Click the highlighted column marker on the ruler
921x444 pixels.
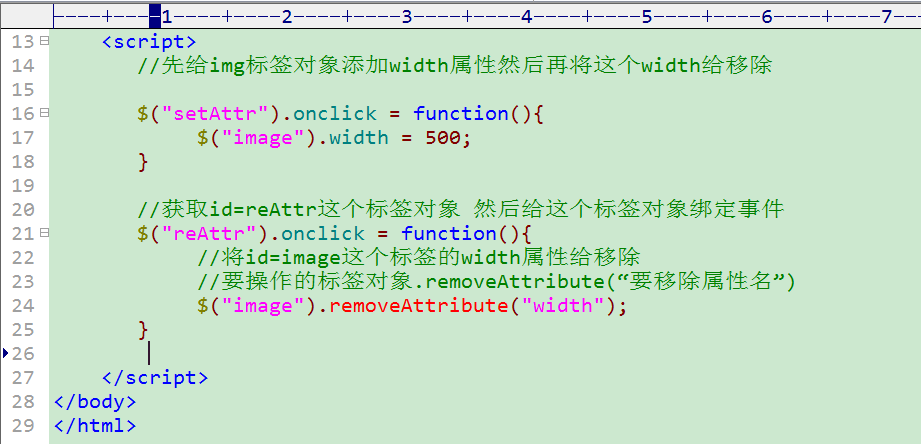pyautogui.click(x=155, y=16)
